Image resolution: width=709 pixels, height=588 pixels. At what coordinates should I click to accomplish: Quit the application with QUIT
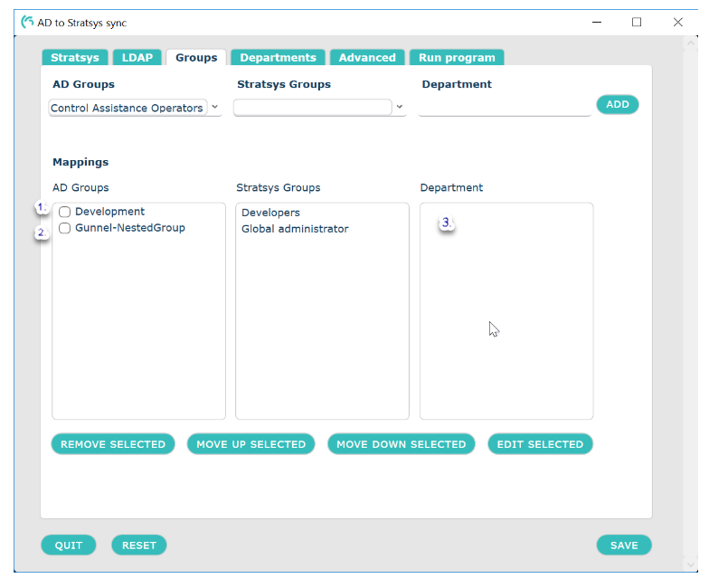69,545
